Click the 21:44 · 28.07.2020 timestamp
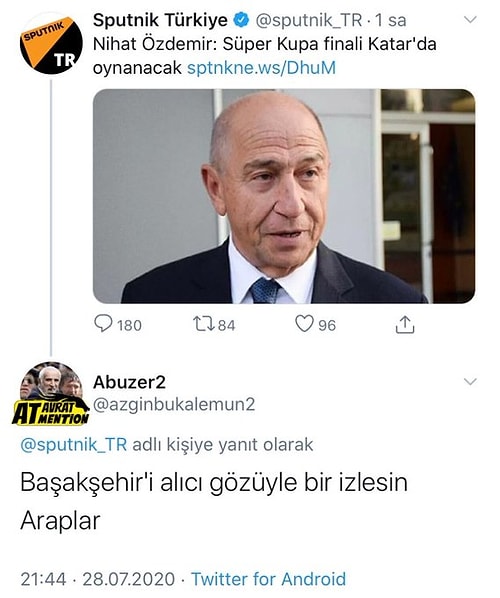 (98, 579)
